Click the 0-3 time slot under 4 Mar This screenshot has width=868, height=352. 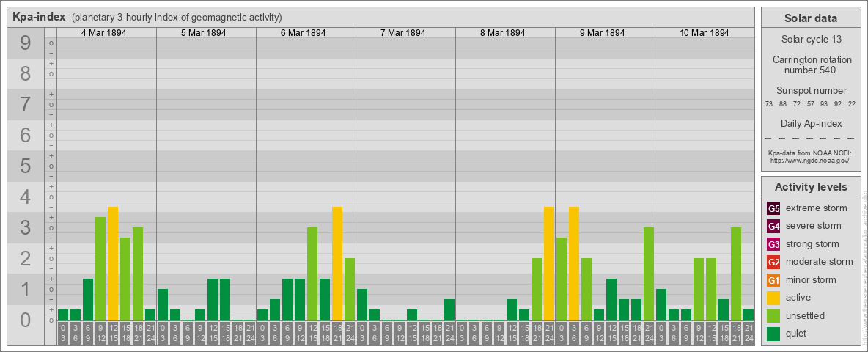[x=63, y=333]
